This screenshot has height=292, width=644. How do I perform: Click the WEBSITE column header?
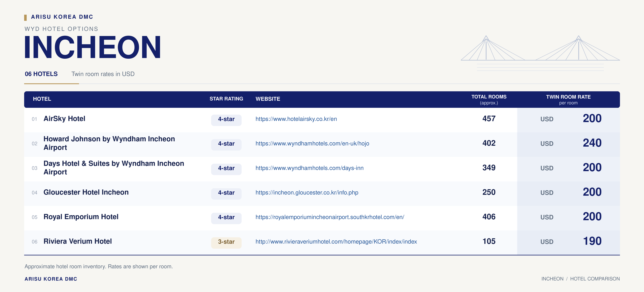[x=268, y=99]
